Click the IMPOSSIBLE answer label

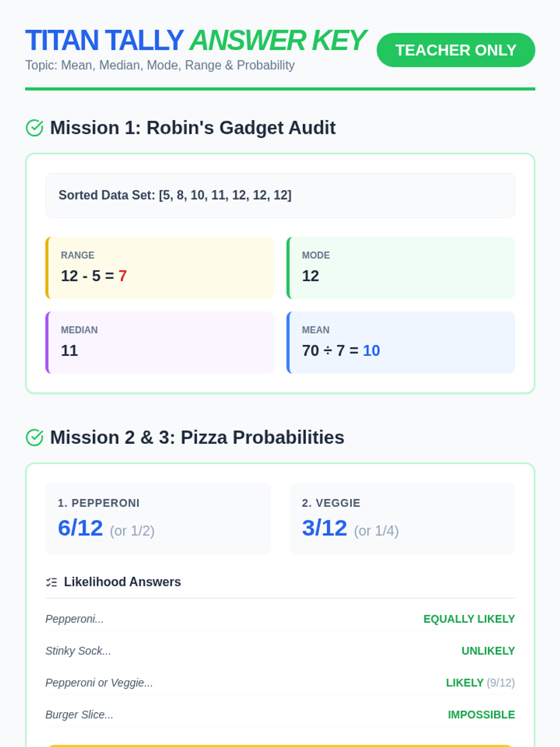click(481, 715)
